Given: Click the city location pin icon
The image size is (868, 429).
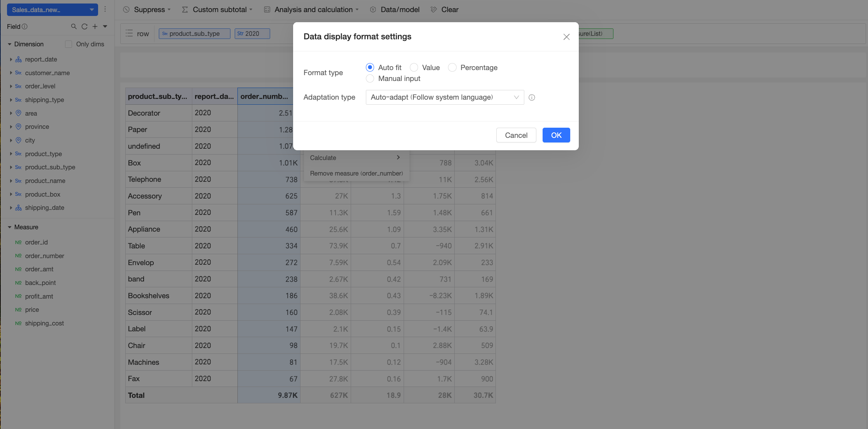Looking at the screenshot, I should pyautogui.click(x=18, y=140).
